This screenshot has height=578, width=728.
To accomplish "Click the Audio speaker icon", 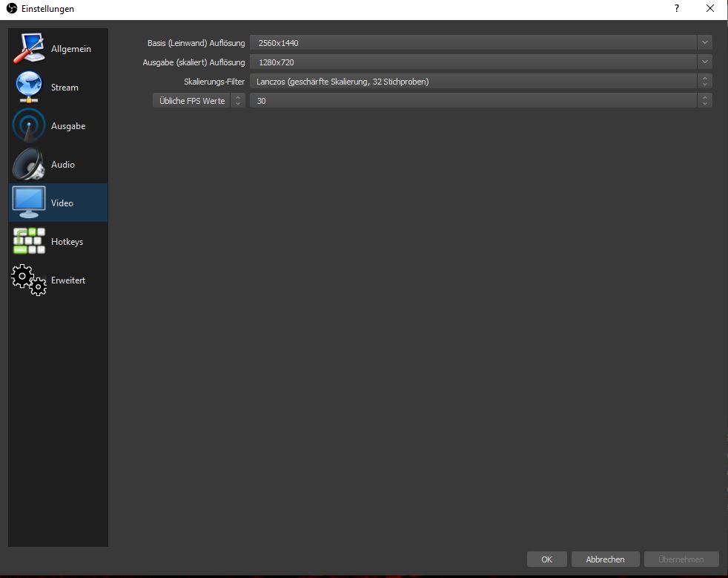I will (x=29, y=165).
